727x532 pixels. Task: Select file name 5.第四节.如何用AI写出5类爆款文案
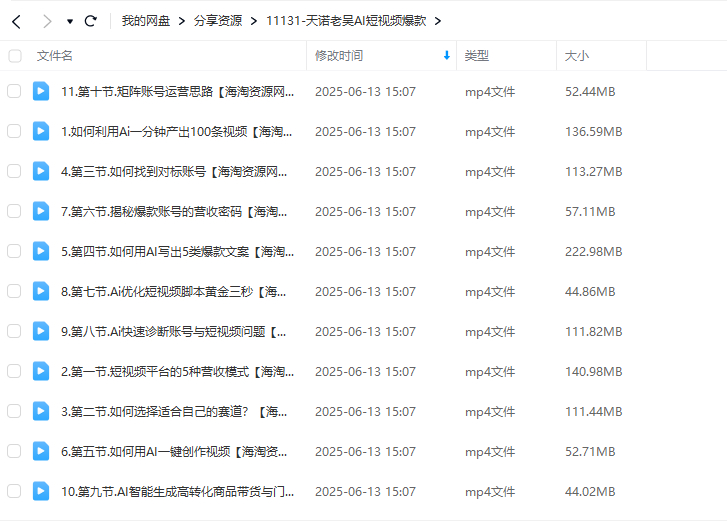(177, 251)
